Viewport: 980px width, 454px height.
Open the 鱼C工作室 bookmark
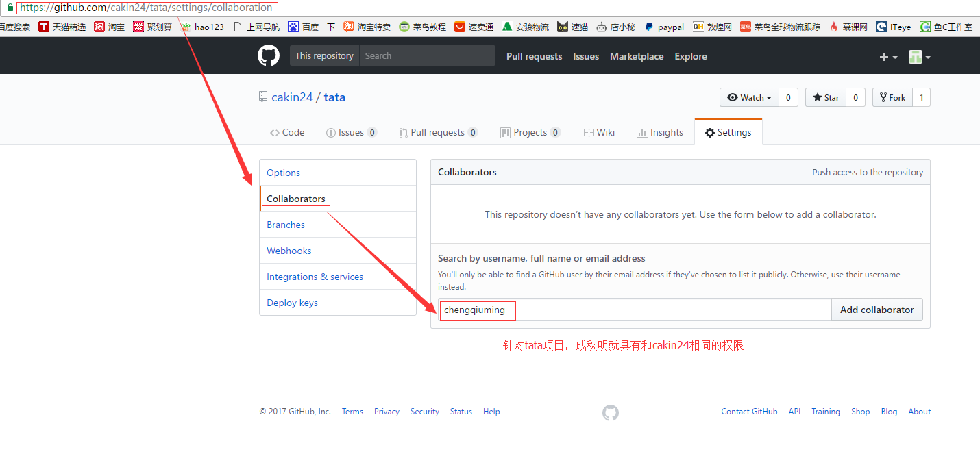tap(946, 27)
